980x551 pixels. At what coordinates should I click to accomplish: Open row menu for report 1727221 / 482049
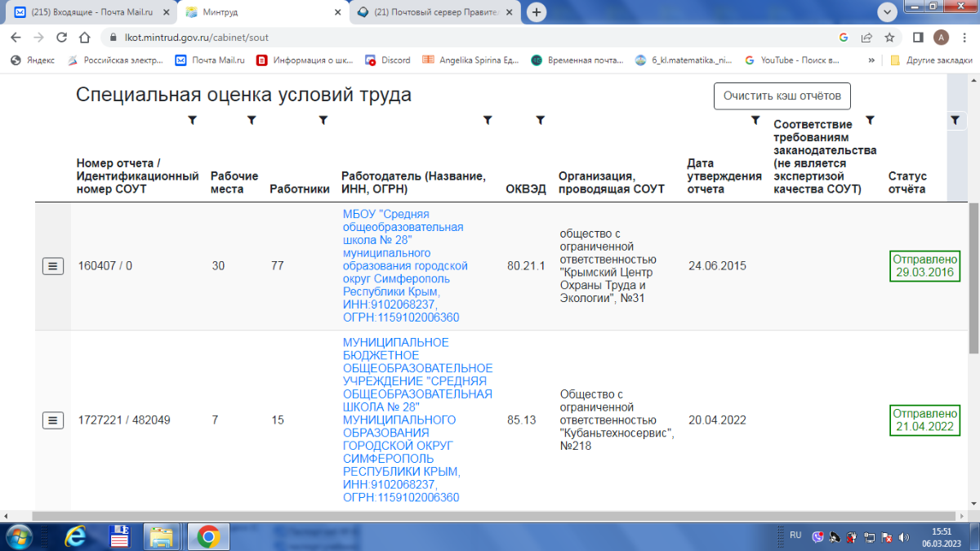(x=53, y=420)
